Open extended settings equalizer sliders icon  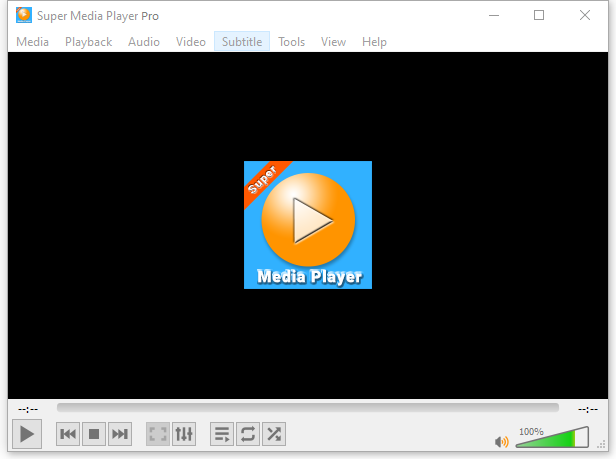[x=184, y=434]
